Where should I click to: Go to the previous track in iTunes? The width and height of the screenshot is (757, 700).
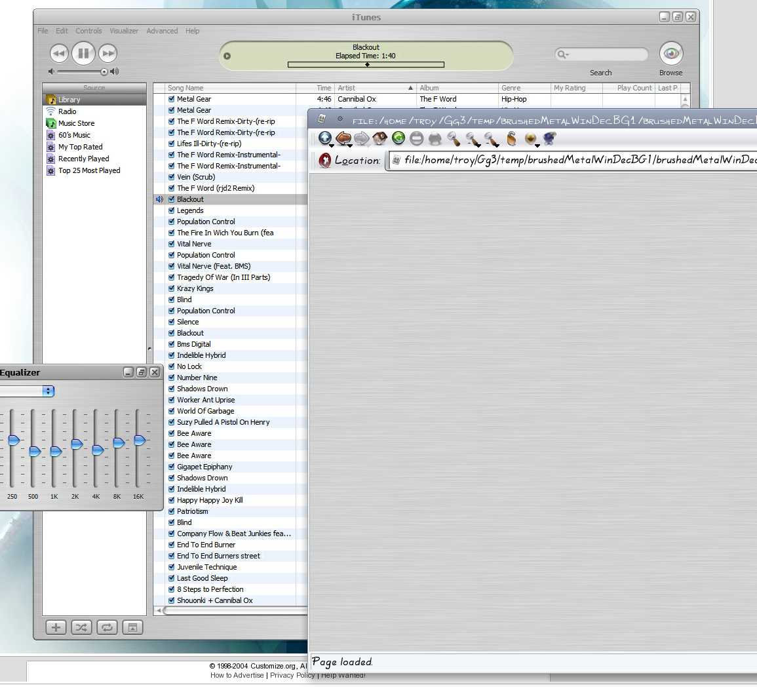click(x=59, y=53)
